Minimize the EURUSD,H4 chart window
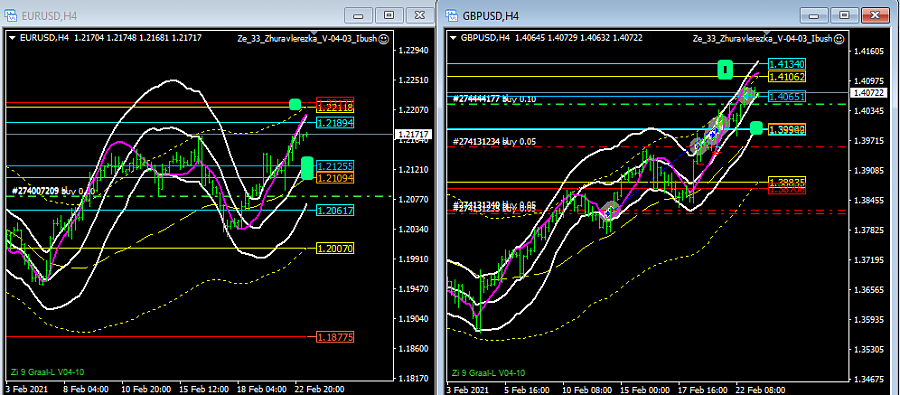 coord(359,15)
